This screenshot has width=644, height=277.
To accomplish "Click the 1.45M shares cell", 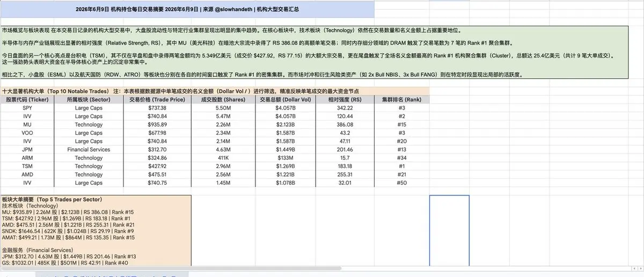I will (x=223, y=183).
